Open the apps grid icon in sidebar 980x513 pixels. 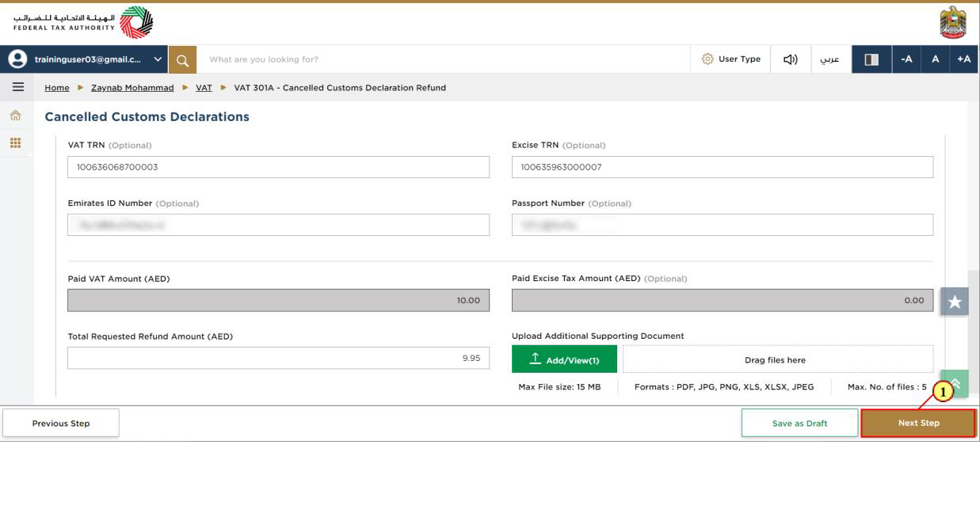(15, 143)
